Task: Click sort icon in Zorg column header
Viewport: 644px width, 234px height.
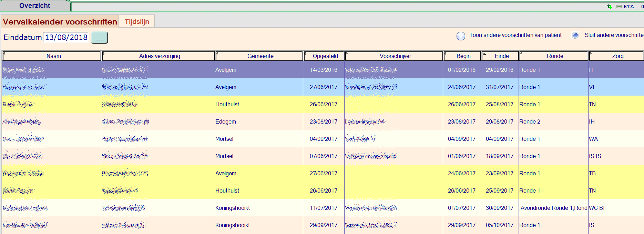Action: [591, 53]
